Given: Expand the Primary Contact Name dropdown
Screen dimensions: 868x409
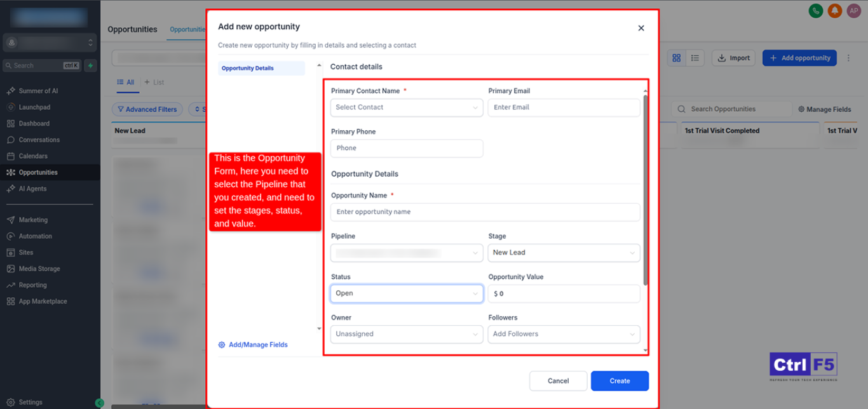Looking at the screenshot, I should [x=406, y=107].
